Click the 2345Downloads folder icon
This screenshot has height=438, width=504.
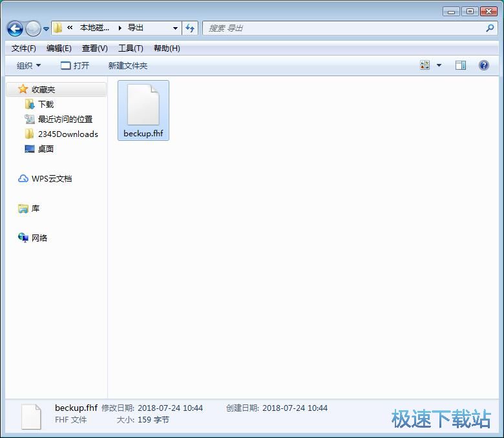click(x=29, y=134)
